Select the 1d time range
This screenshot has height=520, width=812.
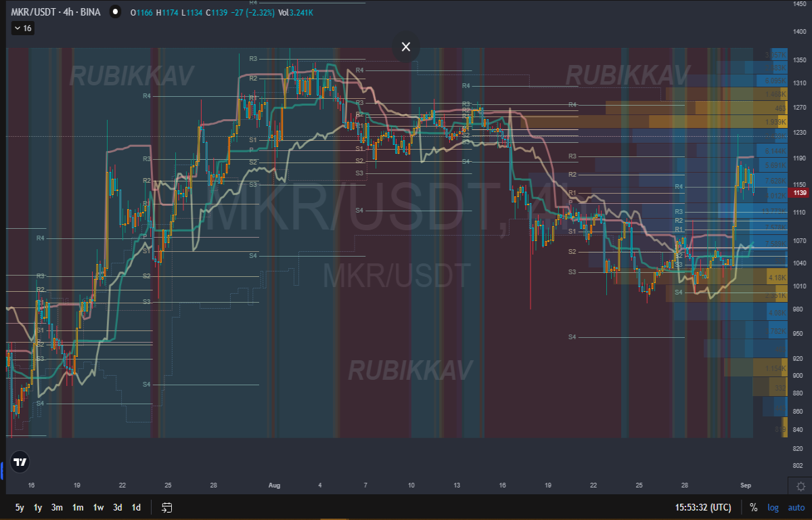pyautogui.click(x=136, y=507)
